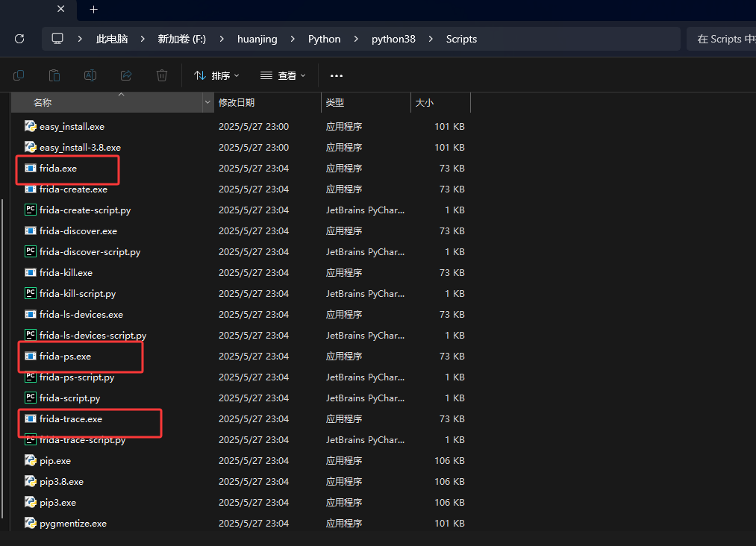756x546 pixels.
Task: Select file name frida-trace-script.py
Action: pos(82,439)
